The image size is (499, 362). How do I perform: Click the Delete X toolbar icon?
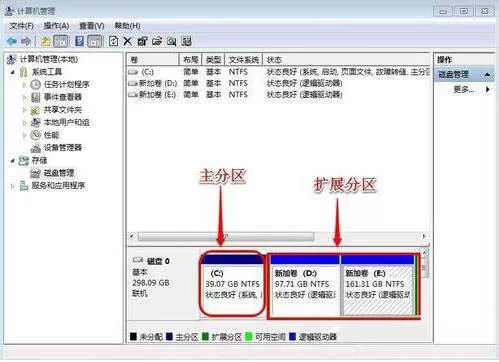127,41
